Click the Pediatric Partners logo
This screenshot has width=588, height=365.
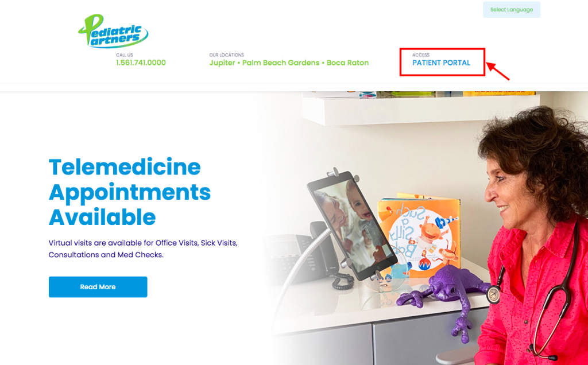coord(113,31)
